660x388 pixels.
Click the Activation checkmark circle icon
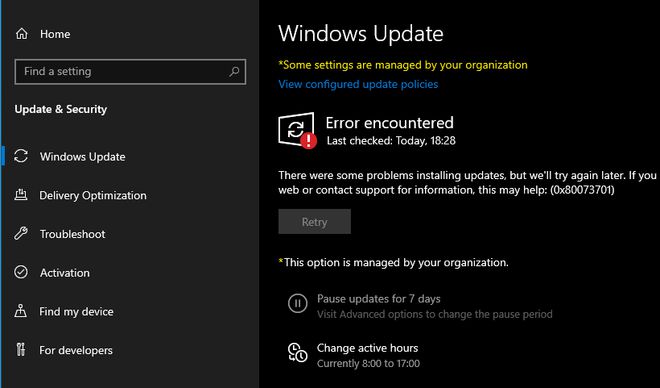pos(21,272)
